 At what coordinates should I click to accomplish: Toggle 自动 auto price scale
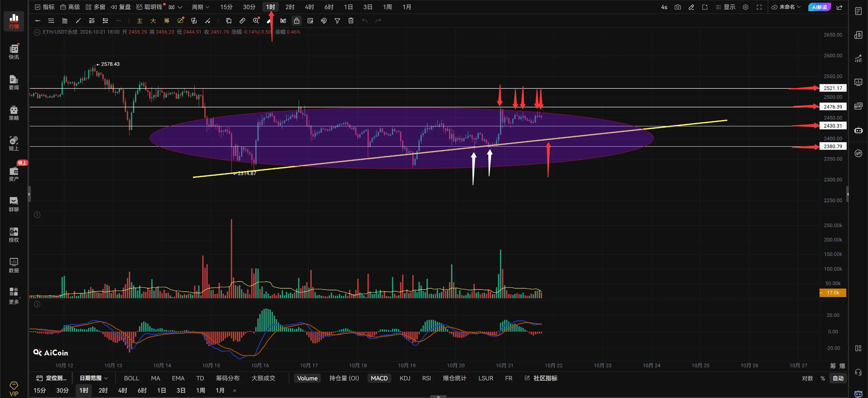[x=838, y=378]
